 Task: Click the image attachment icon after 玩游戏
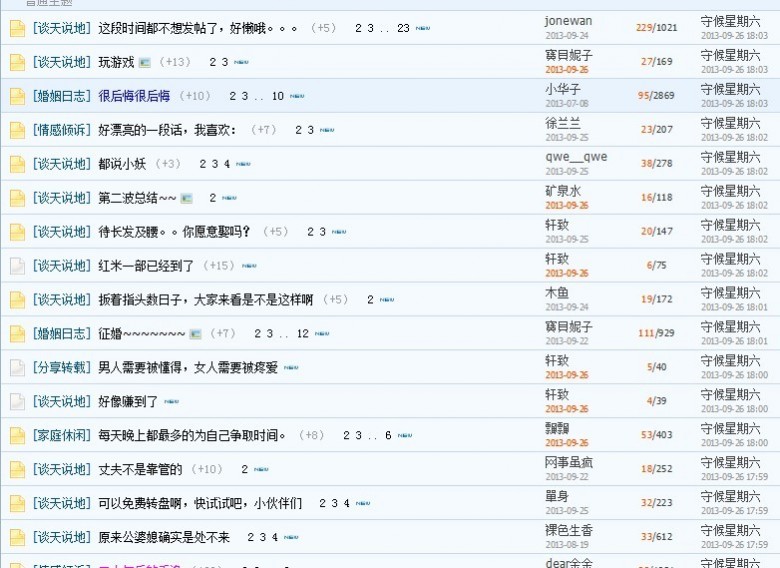pos(145,63)
